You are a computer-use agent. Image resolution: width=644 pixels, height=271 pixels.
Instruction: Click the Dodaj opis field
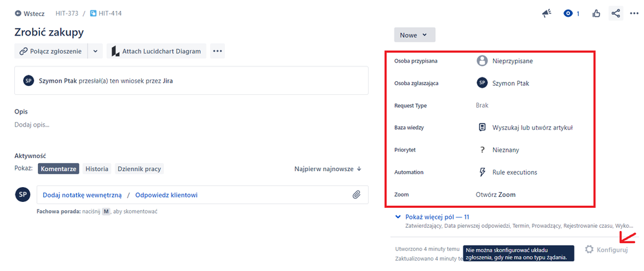click(32, 125)
